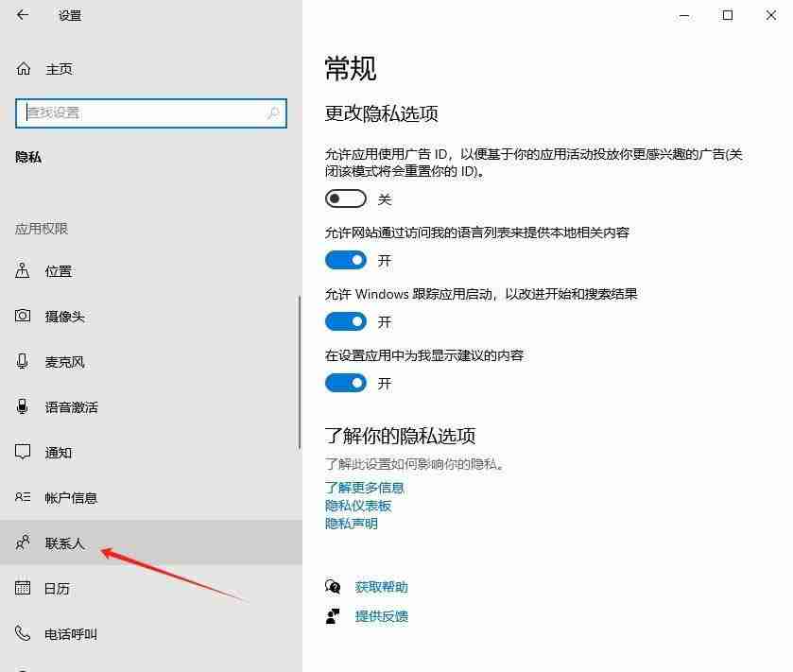Click the back arrow to return
This screenshot has width=793, height=672.
coord(23,15)
